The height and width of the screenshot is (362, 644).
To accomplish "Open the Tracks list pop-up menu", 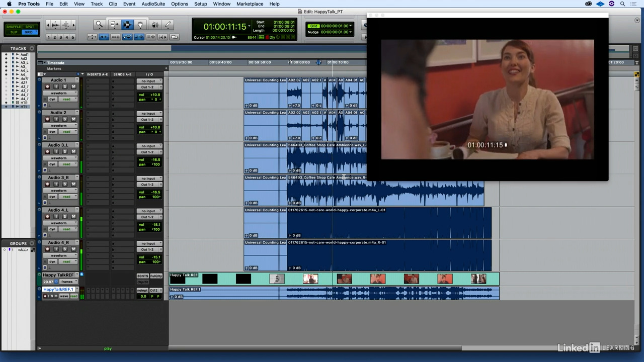I will pyautogui.click(x=32, y=49).
